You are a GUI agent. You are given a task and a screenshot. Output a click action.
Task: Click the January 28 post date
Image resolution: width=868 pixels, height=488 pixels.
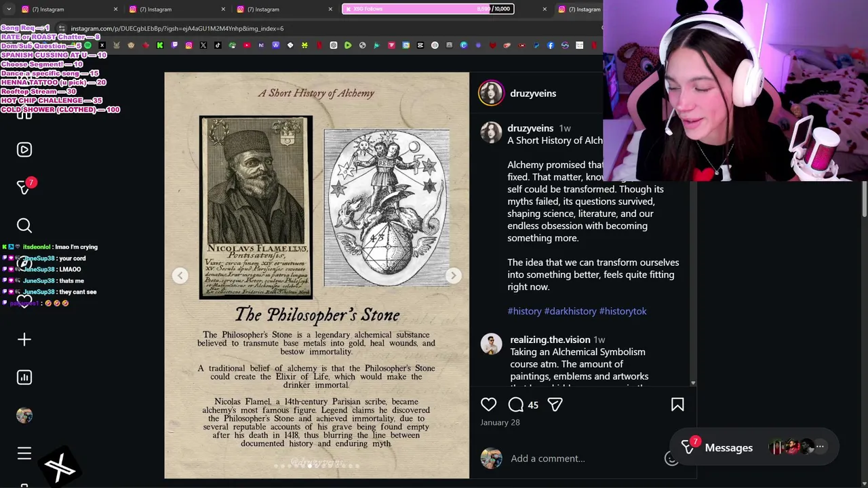(500, 422)
